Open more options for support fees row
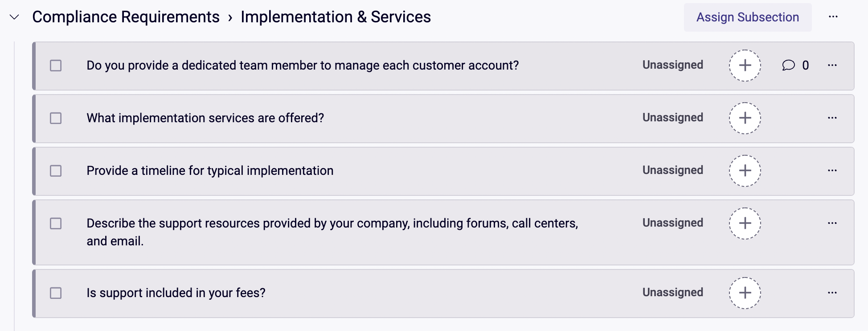The height and width of the screenshot is (331, 868). tap(832, 293)
